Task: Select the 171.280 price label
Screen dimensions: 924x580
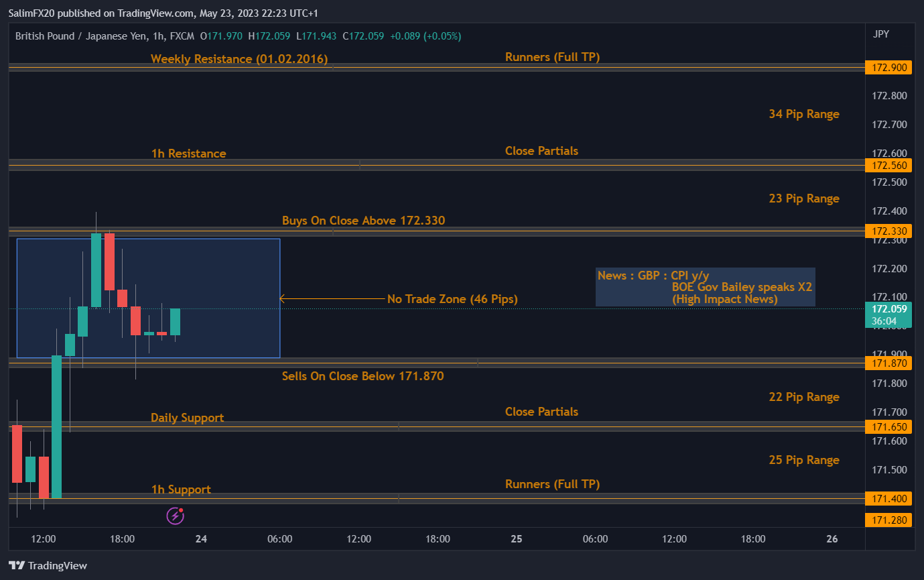Action: [888, 520]
